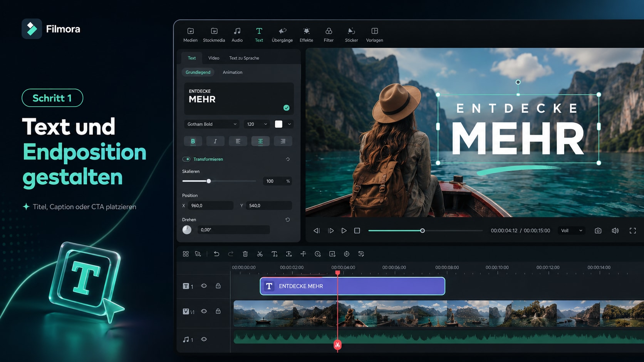Open the Stockmedia library
Image resolution: width=644 pixels, height=362 pixels.
pyautogui.click(x=214, y=35)
